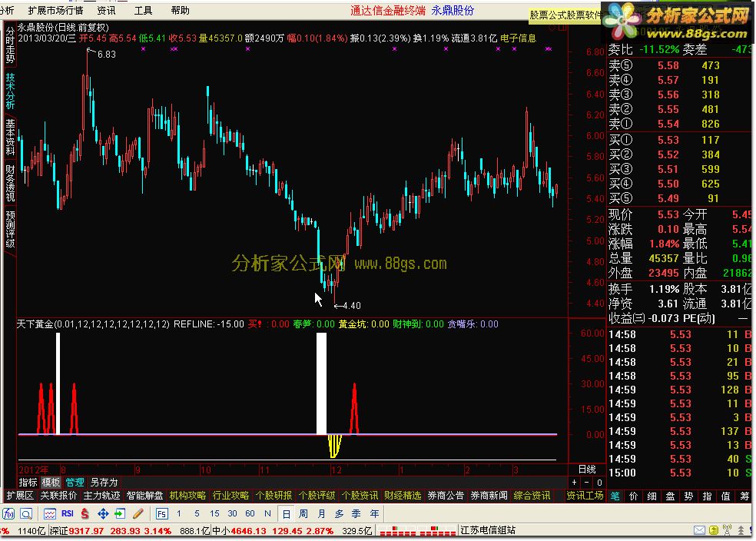Open the 个股研报 tab
The height and width of the screenshot is (541, 756).
click(x=274, y=496)
